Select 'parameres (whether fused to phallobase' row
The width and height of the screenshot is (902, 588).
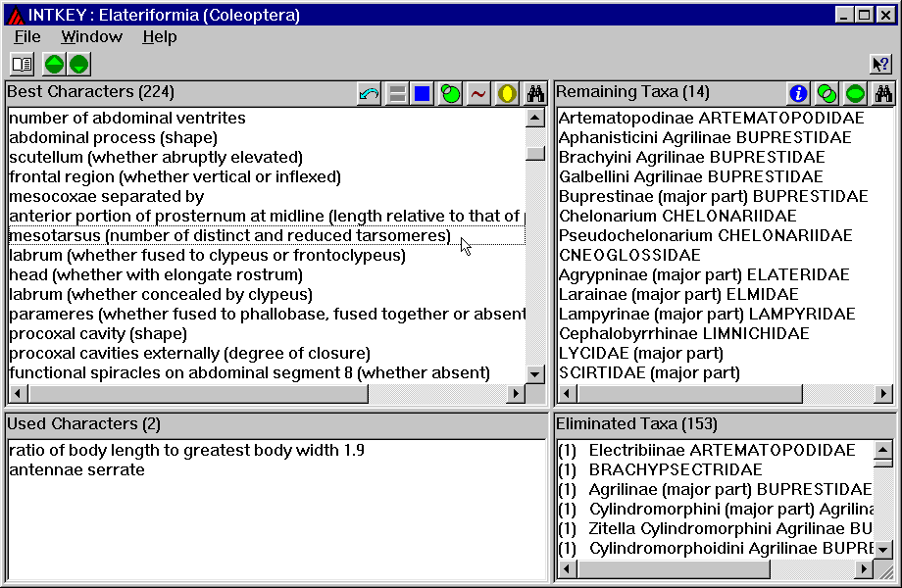pyautogui.click(x=267, y=314)
